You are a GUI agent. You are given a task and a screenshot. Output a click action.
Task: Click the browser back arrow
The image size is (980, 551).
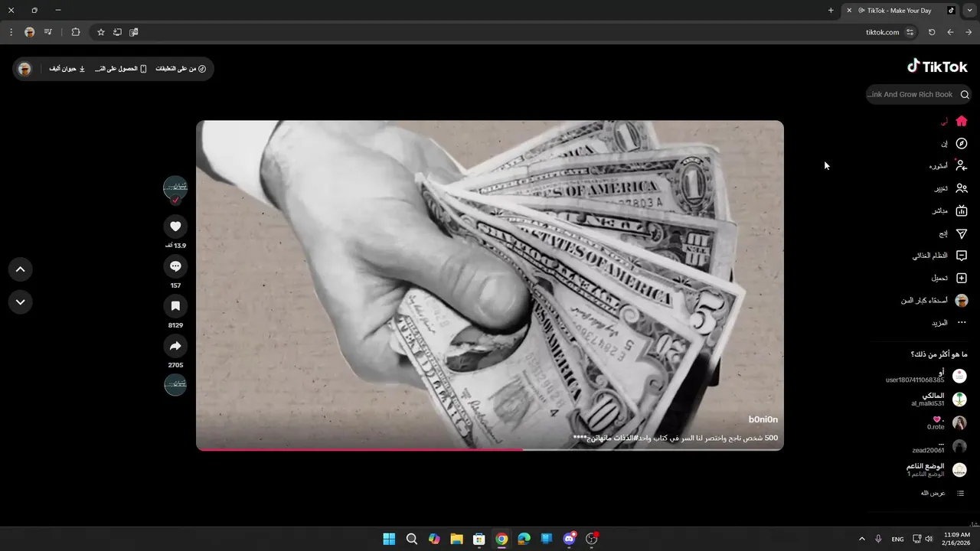(950, 32)
